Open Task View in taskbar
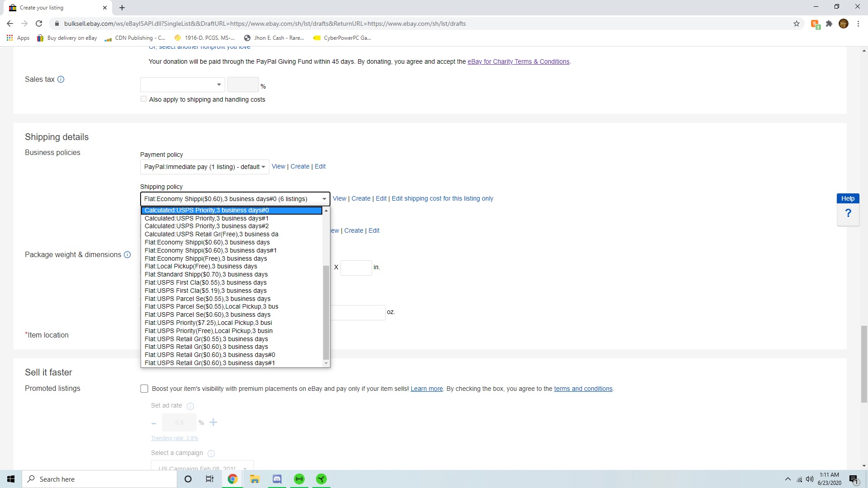The width and height of the screenshot is (868, 488). [x=210, y=479]
